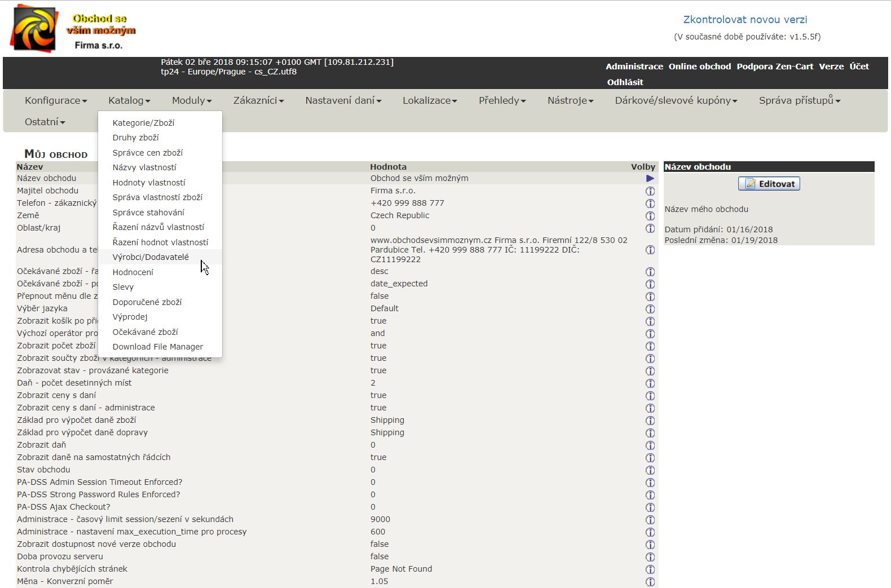Click info icon for Majitel obchodu row
This screenshot has width=891, height=588.
point(650,191)
